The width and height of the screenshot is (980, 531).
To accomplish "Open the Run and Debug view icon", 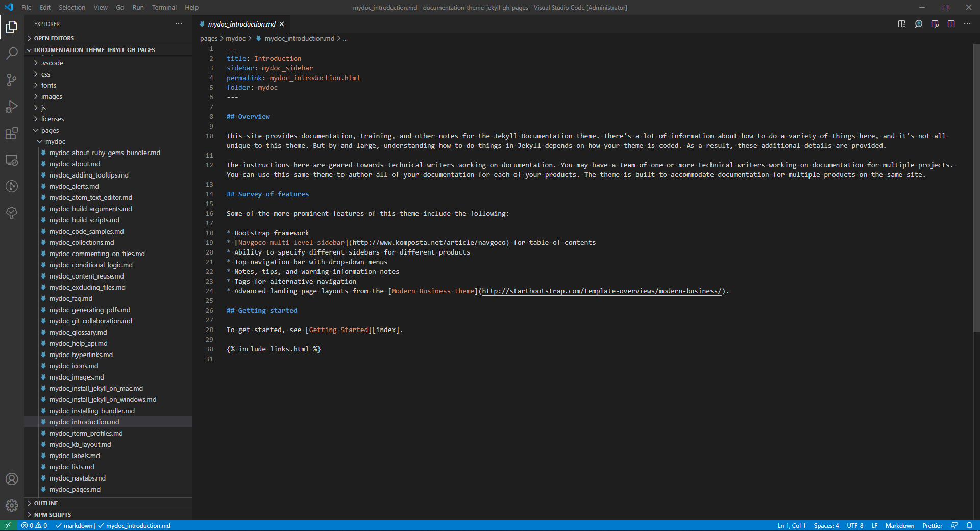I will [x=12, y=107].
